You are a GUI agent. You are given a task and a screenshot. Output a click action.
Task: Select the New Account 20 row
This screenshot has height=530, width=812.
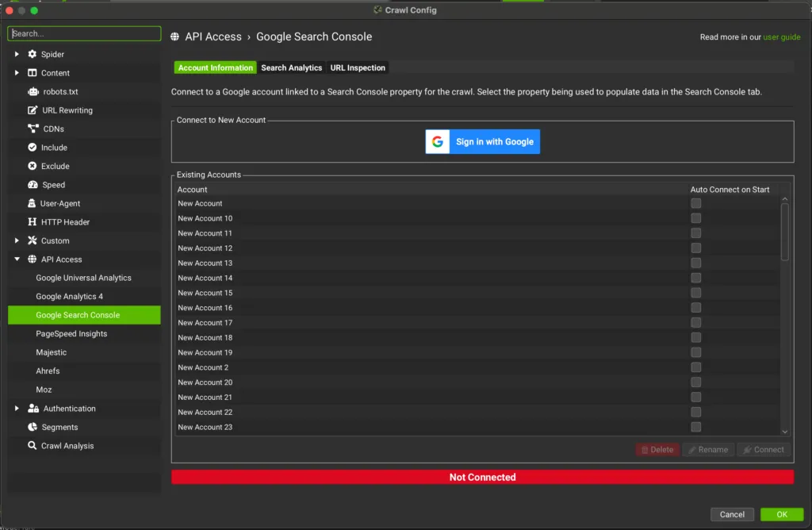[x=477, y=382]
